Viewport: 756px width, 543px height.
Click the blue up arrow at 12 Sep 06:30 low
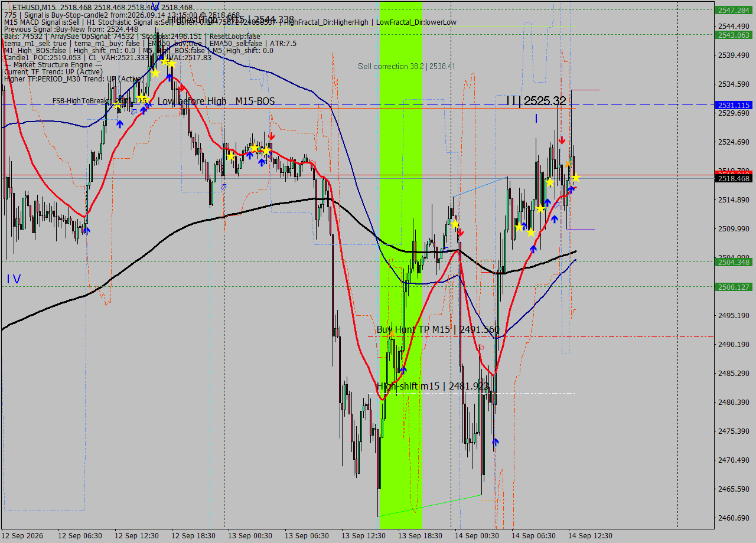click(x=87, y=231)
